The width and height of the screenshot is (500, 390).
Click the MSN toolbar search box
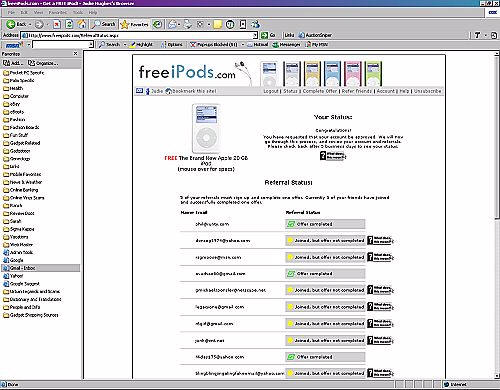pyautogui.click(x=61, y=44)
